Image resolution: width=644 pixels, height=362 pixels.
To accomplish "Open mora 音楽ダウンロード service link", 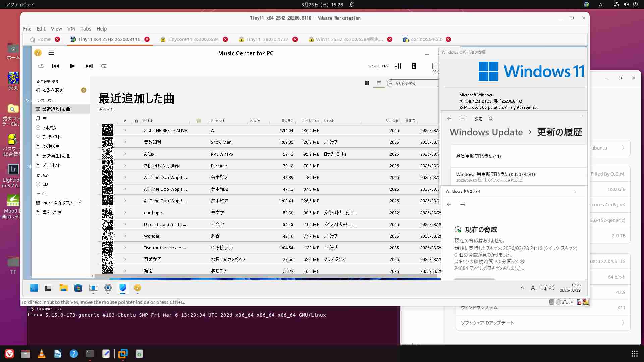I will [61, 203].
